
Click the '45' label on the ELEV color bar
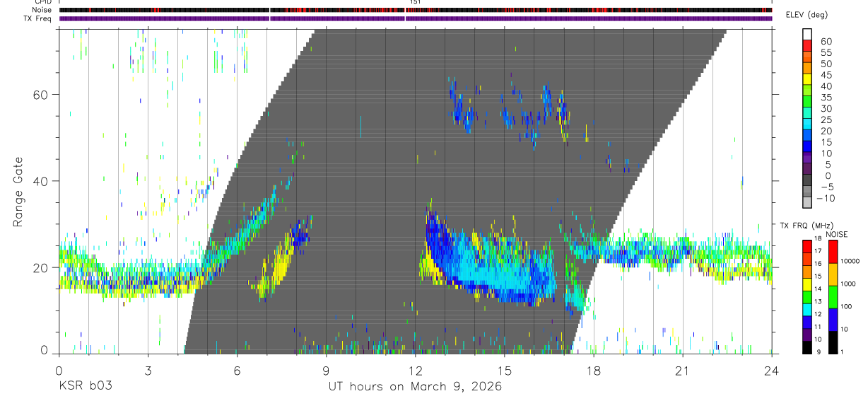tap(825, 74)
